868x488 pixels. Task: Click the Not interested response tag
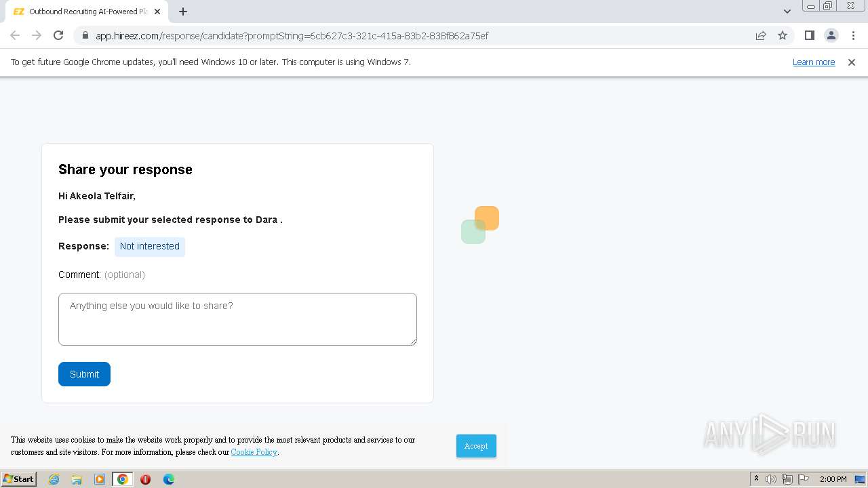tap(150, 247)
